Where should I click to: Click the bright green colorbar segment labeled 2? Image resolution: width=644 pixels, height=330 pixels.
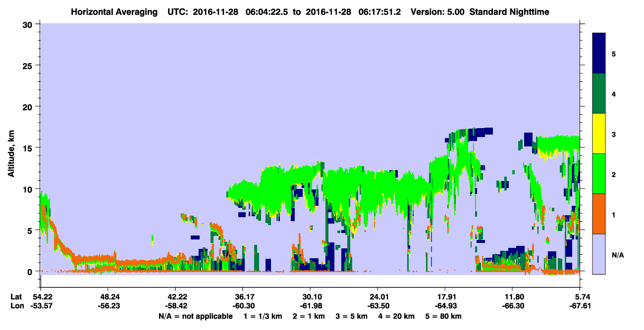point(599,174)
